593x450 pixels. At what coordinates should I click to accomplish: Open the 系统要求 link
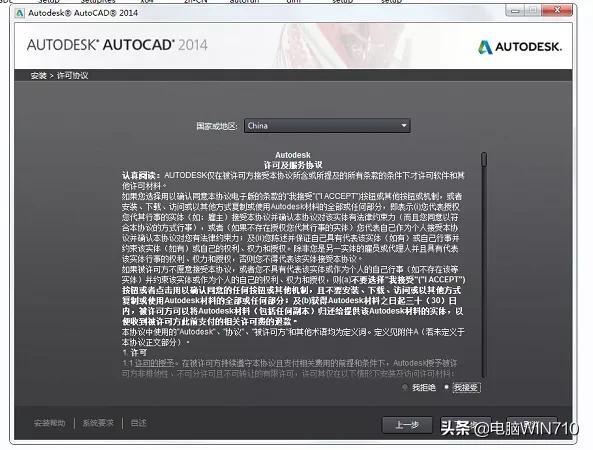(x=98, y=423)
